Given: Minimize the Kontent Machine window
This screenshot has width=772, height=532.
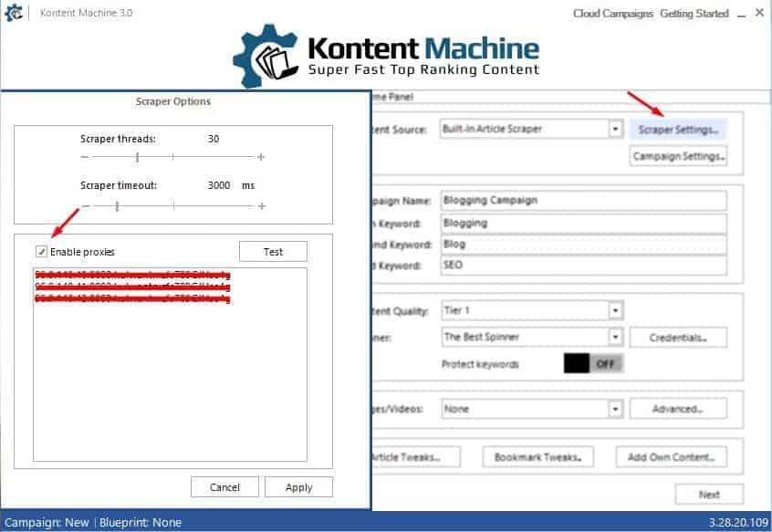Looking at the screenshot, I should pyautogui.click(x=742, y=15).
